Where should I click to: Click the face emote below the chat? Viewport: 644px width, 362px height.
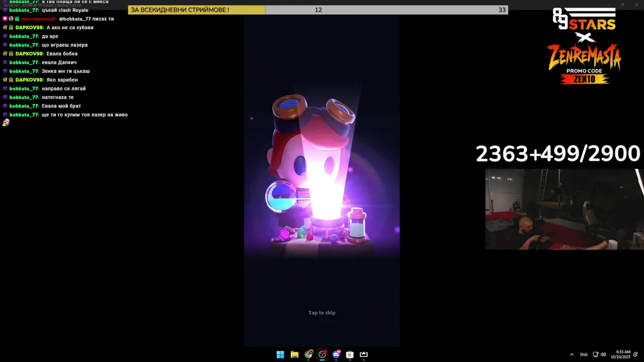(x=6, y=122)
